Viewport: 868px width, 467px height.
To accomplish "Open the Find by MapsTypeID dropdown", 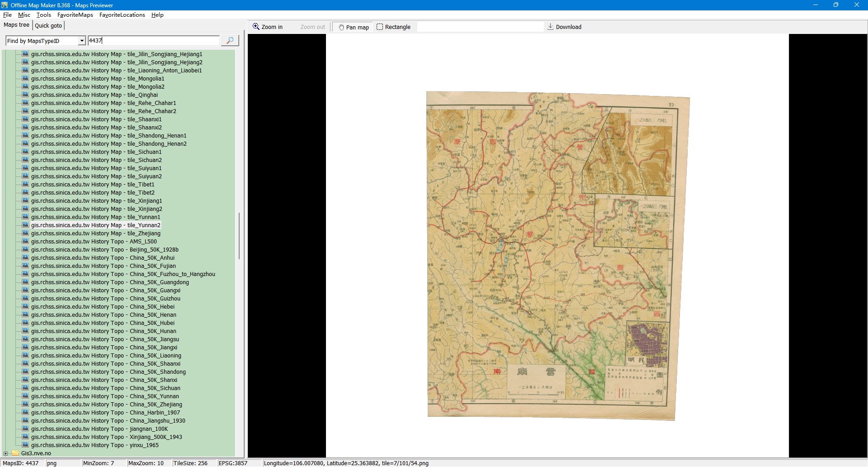I will tap(82, 41).
